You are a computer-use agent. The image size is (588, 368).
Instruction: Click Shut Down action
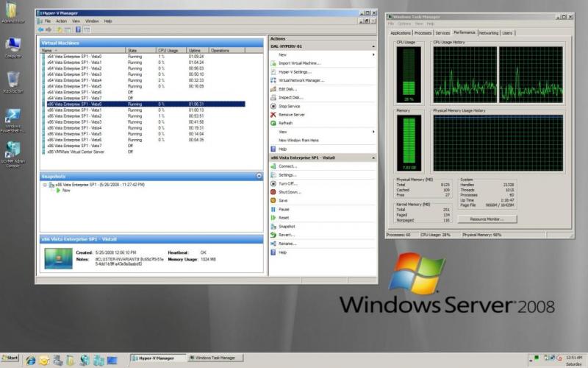[290, 192]
